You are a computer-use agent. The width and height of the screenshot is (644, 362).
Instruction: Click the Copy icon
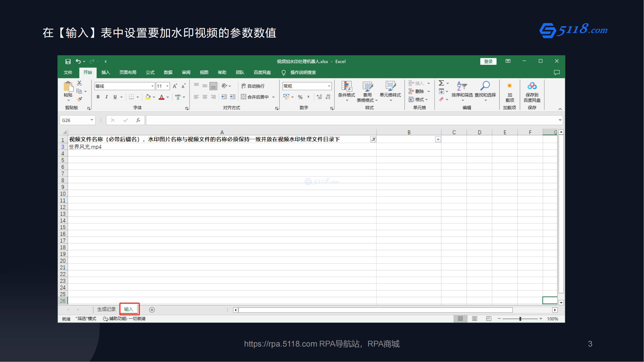pos(79,91)
